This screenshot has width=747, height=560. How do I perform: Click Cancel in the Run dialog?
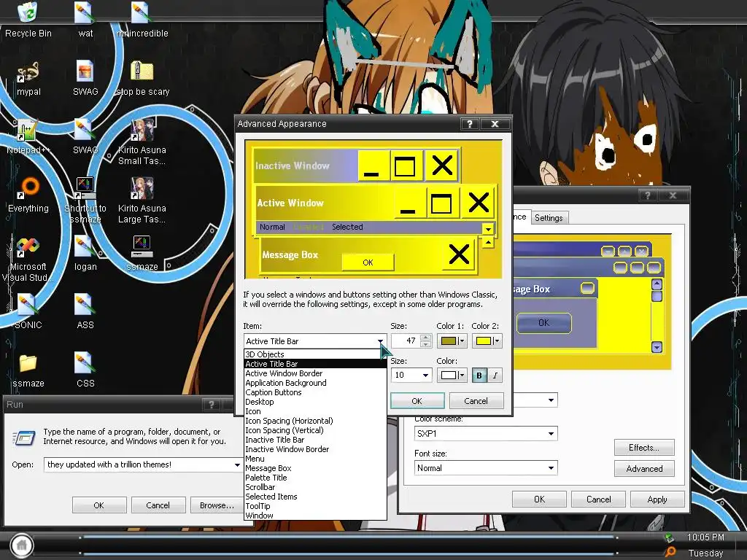158,505
